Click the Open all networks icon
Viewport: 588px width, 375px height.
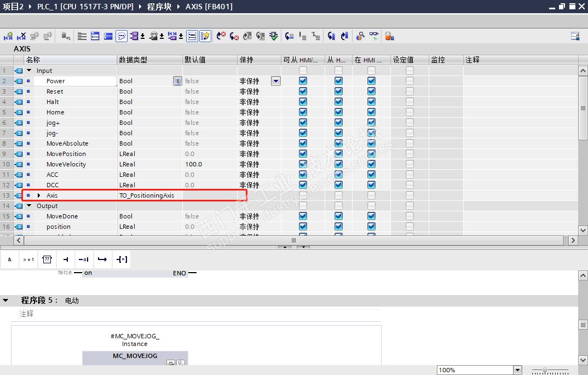pyautogui.click(x=95, y=36)
